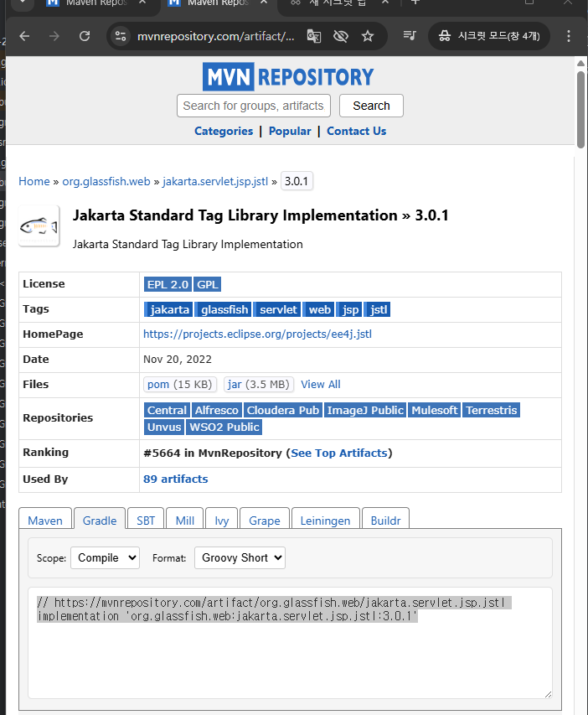
Task: Open the 89 artifacts link
Action: [176, 479]
